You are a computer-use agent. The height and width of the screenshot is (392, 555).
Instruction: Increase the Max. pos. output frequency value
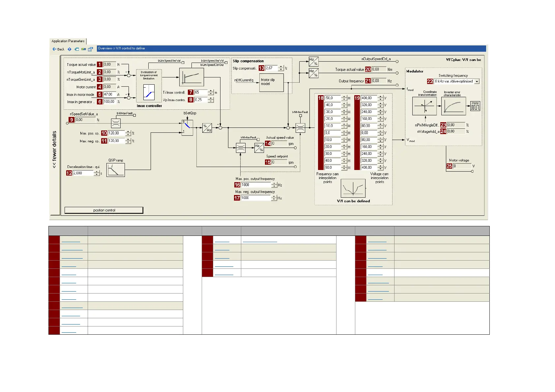(274, 183)
